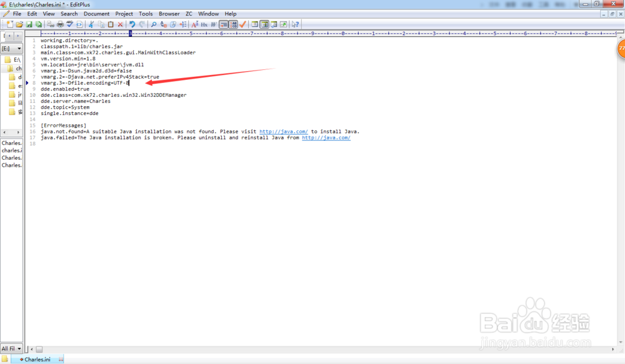Open the Search menu
The width and height of the screenshot is (625, 364).
(x=69, y=14)
